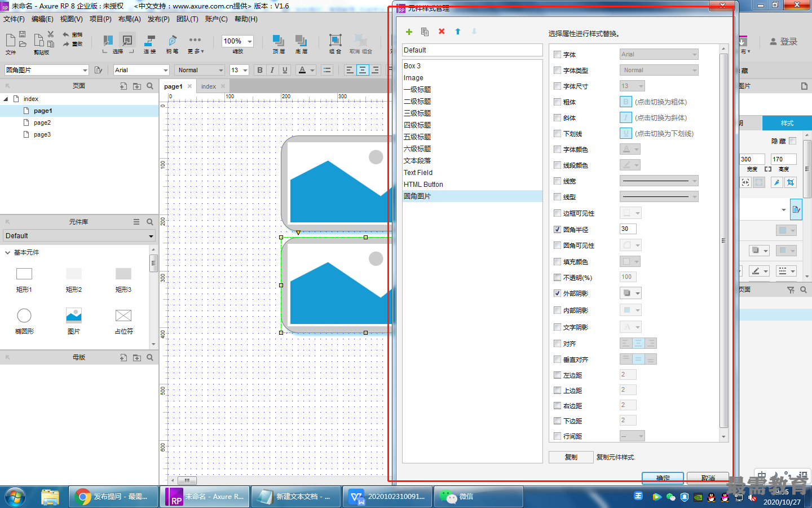Open the 文件(F) menu
The width and height of the screenshot is (812, 508).
coord(14,19)
